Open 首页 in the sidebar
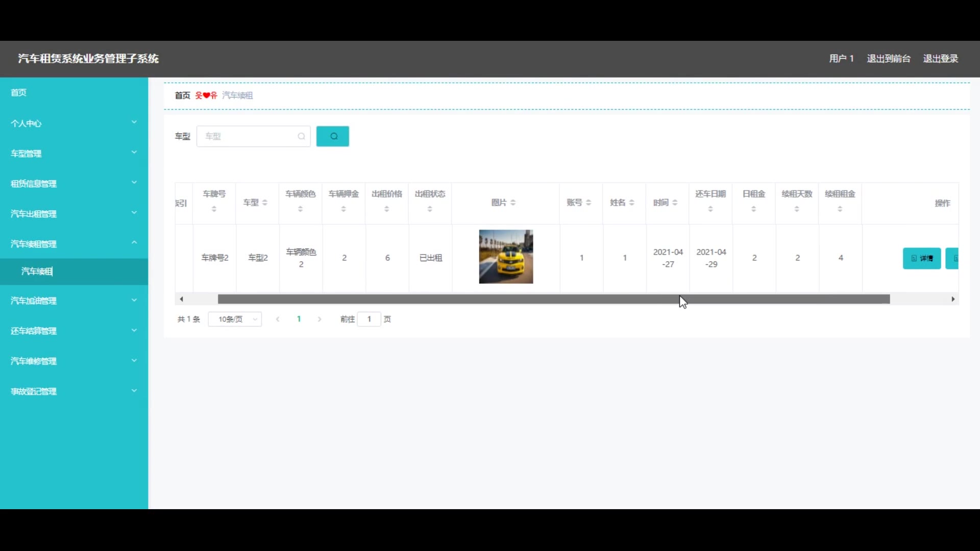Image resolution: width=980 pixels, height=551 pixels. (19, 92)
